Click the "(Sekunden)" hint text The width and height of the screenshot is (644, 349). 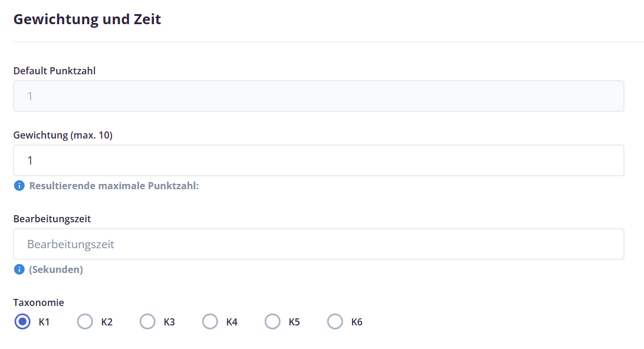pyautogui.click(x=56, y=269)
